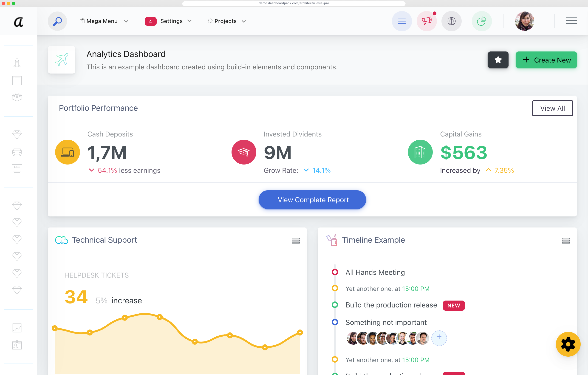Viewport: 588px width, 375px height.
Task: Click the All Hands Meeting timeline marker
Action: click(x=335, y=272)
